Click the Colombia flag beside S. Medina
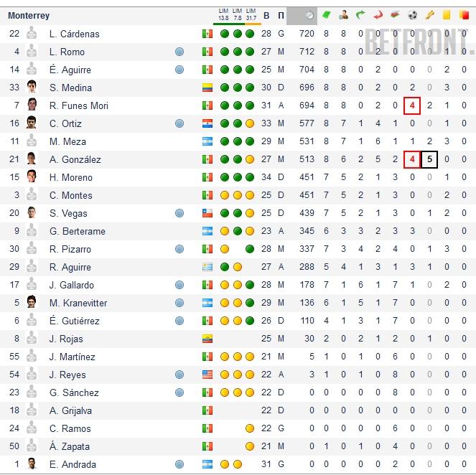476x475 pixels. click(207, 88)
